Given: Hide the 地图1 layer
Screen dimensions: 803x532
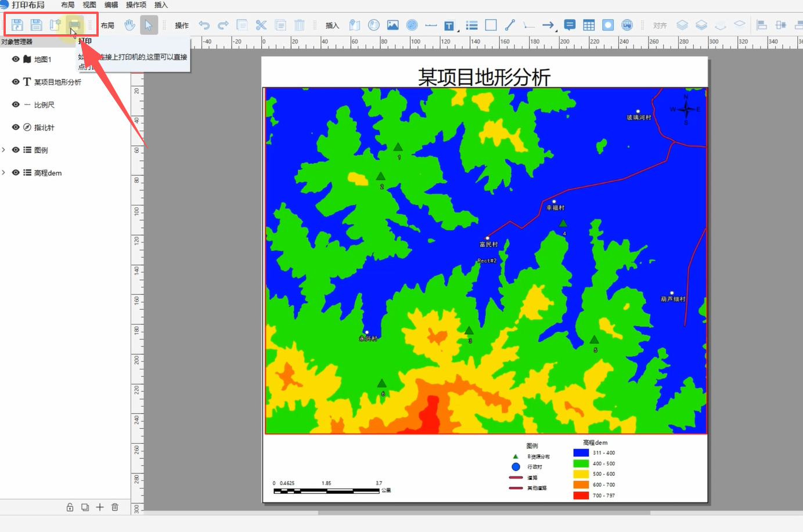Looking at the screenshot, I should click(16, 59).
